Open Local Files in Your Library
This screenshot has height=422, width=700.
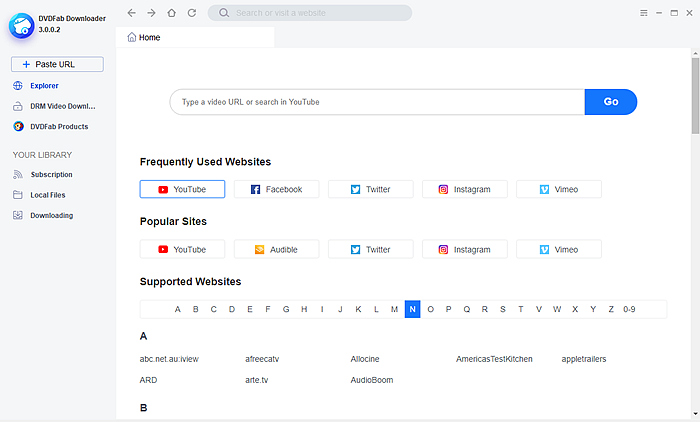pyautogui.click(x=48, y=195)
